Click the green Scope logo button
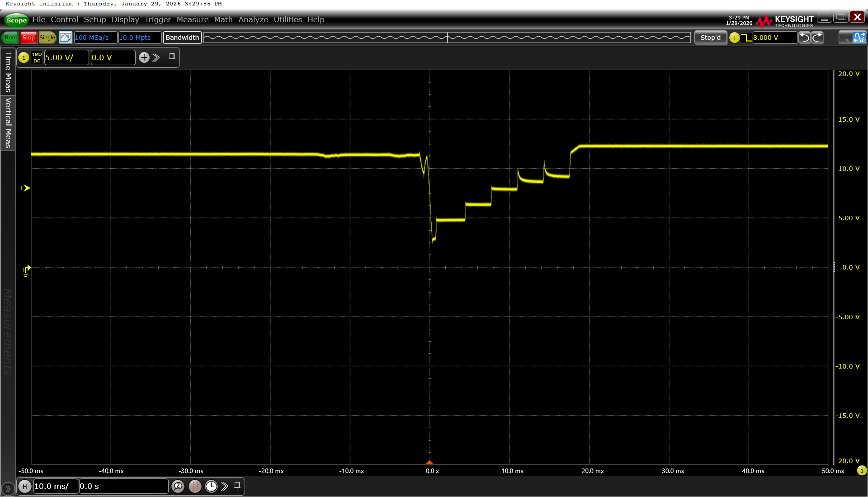 coord(16,20)
